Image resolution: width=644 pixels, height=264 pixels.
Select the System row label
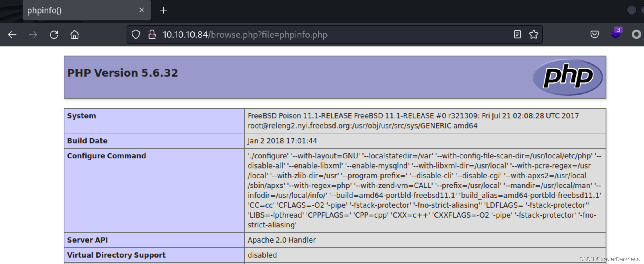pyautogui.click(x=81, y=116)
